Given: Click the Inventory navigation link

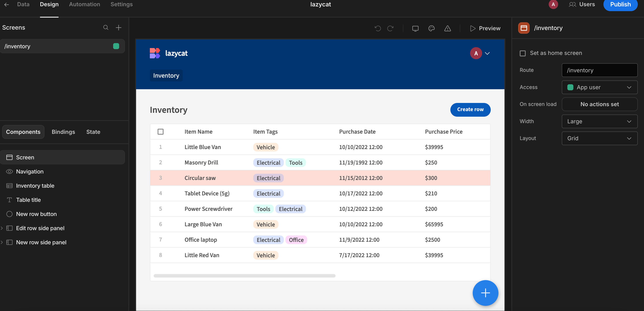Looking at the screenshot, I should [x=166, y=75].
